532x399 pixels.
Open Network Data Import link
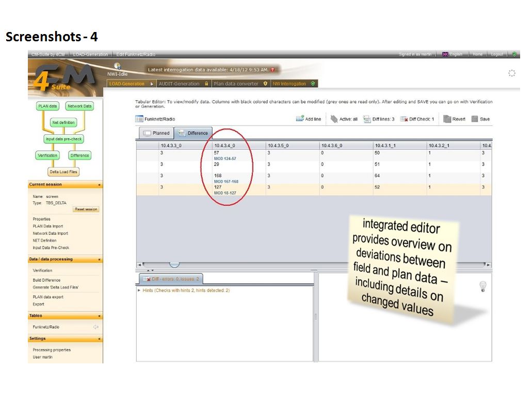tap(50, 233)
